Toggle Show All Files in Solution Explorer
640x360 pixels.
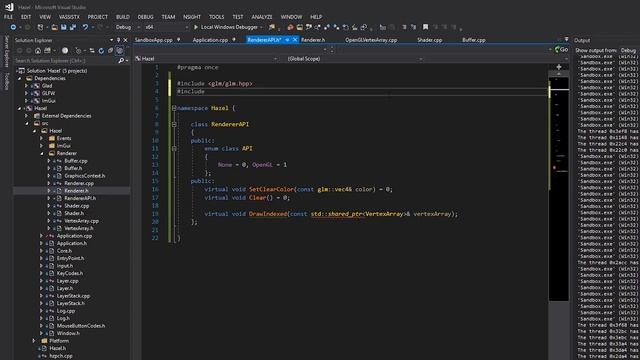pyautogui.click(x=119, y=51)
